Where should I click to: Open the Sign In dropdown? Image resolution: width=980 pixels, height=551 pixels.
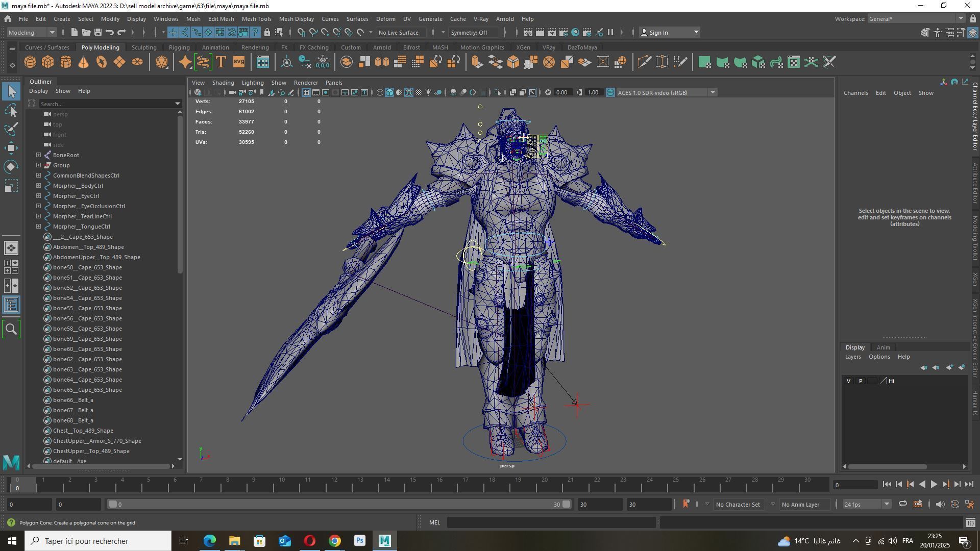coord(670,33)
